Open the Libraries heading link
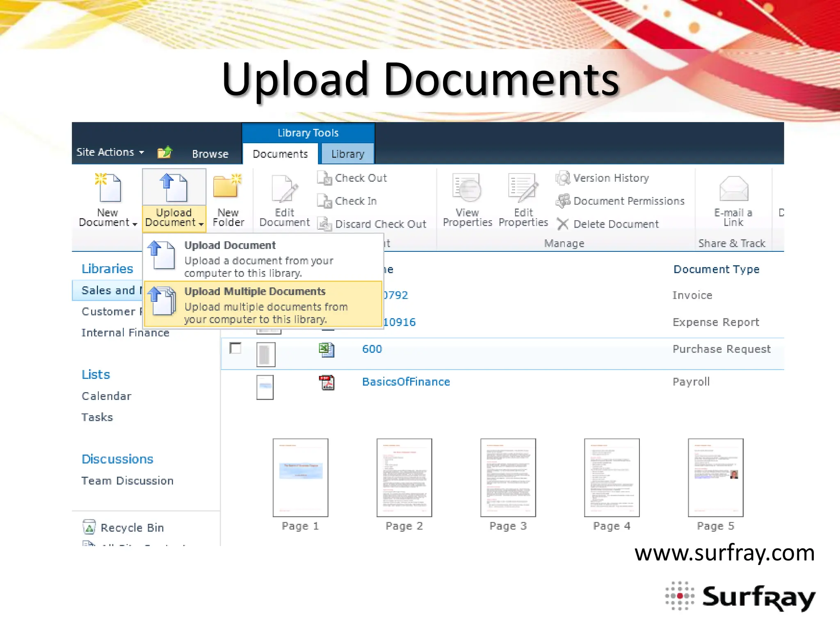 (x=107, y=269)
